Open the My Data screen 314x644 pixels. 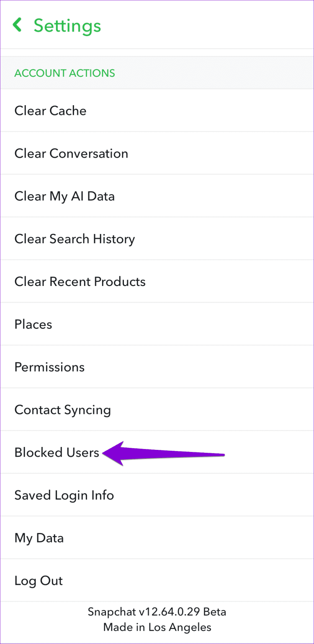click(x=39, y=538)
